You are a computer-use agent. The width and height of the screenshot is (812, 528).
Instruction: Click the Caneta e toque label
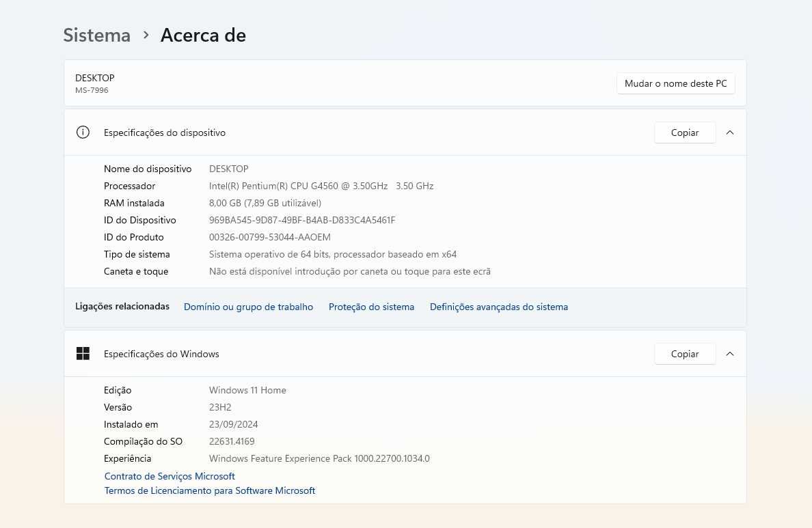click(x=136, y=271)
